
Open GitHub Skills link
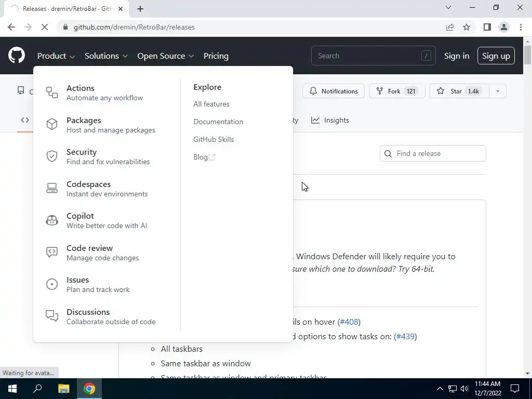[x=214, y=139]
